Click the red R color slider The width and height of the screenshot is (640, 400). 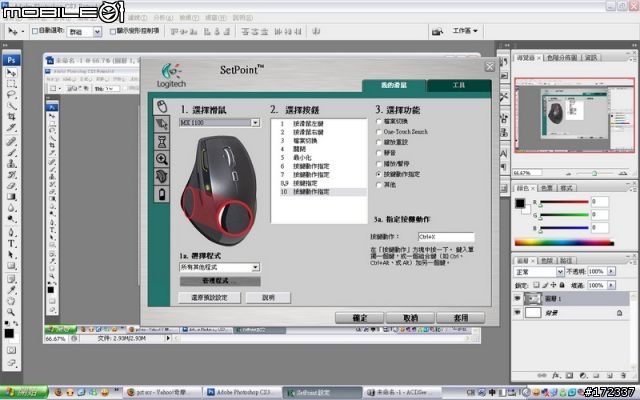pos(564,202)
